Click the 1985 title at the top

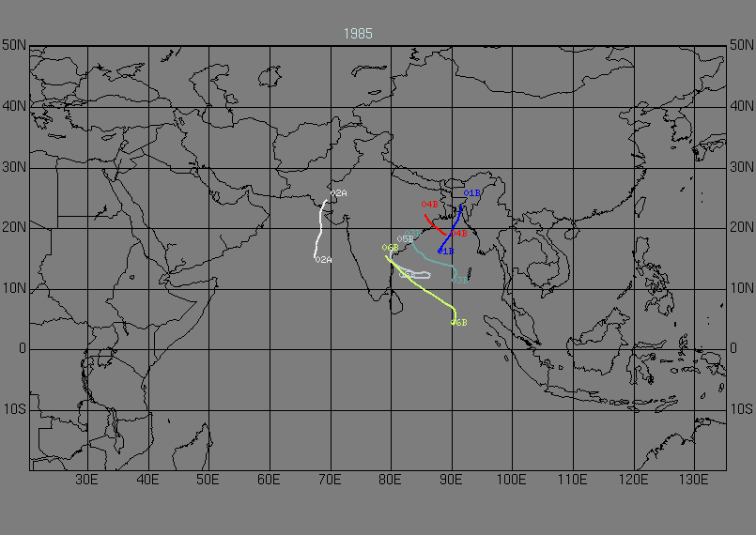[358, 33]
